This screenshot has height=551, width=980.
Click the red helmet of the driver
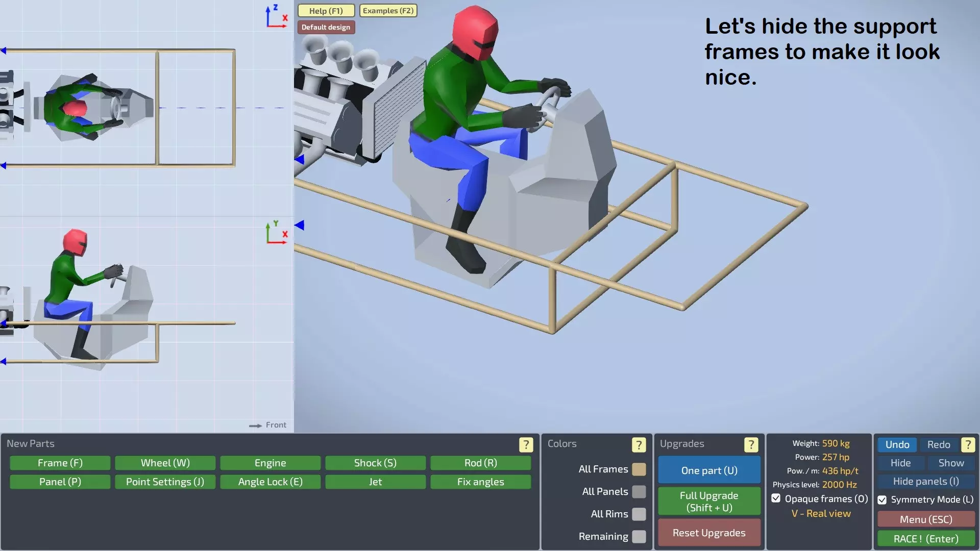[475, 31]
